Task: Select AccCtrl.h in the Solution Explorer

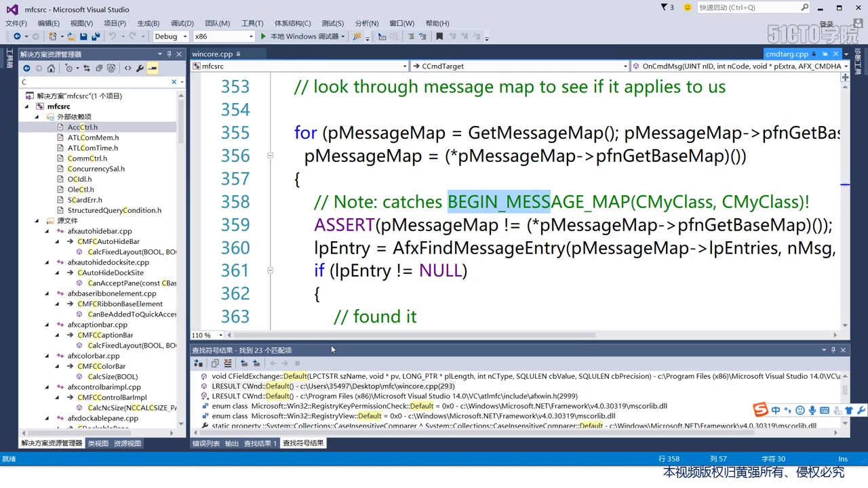Action: point(83,127)
